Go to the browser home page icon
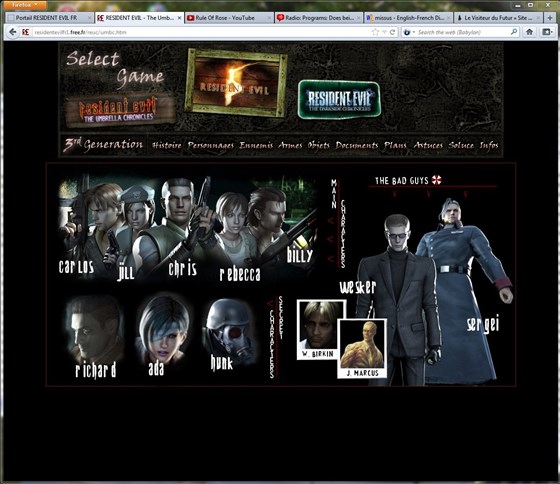Viewport: 560px width, 484px height. click(529, 32)
